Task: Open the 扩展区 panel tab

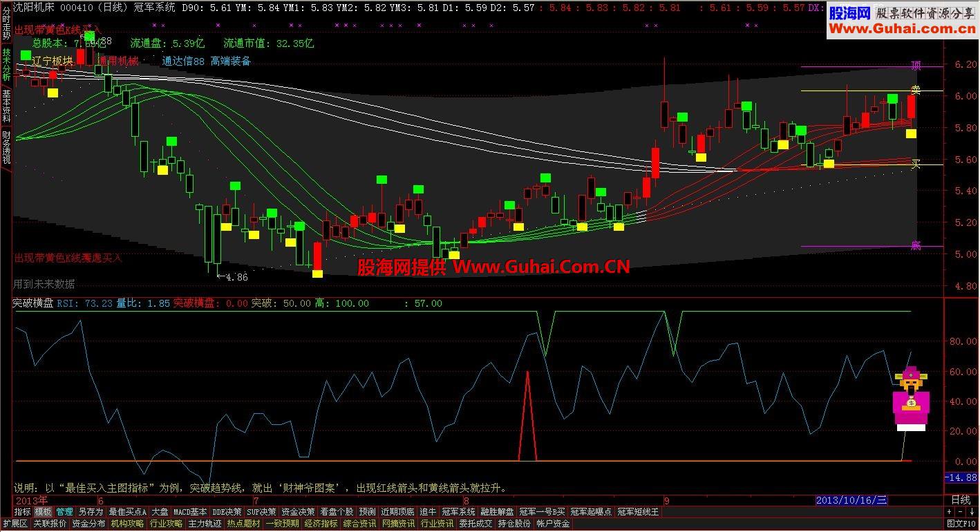Action: point(15,524)
